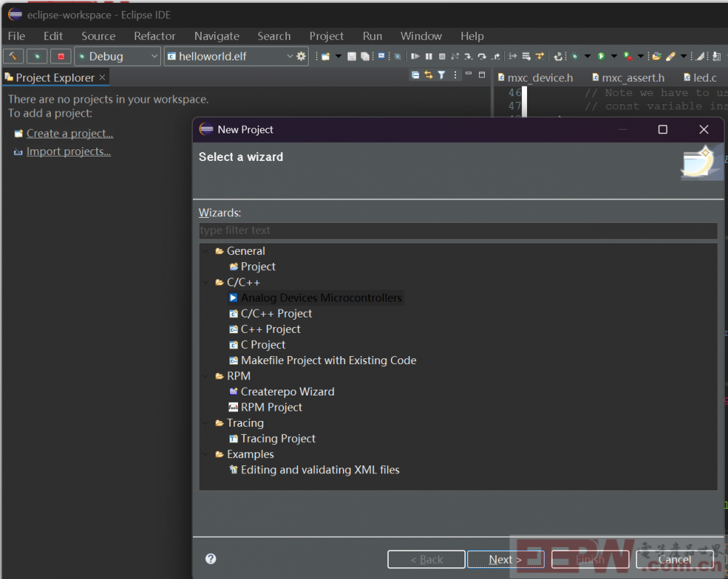The image size is (728, 579).
Task: Collapse the C/C++ wizard category
Action: point(206,283)
